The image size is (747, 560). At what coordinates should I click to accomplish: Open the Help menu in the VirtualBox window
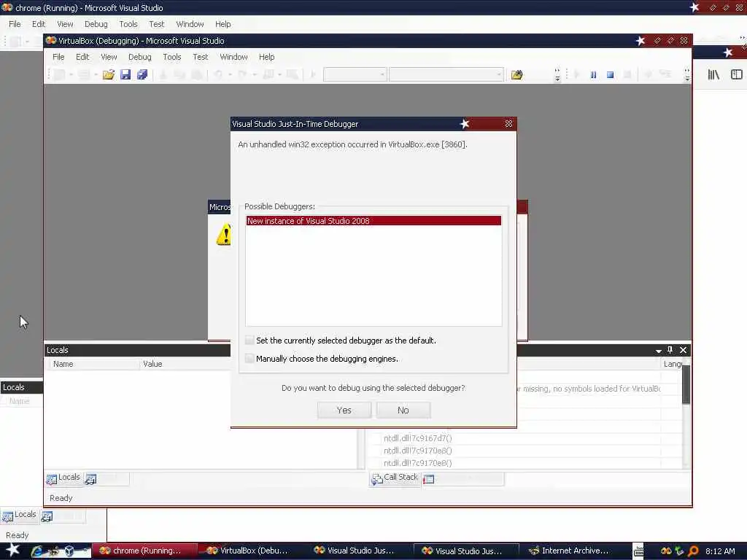267,57
